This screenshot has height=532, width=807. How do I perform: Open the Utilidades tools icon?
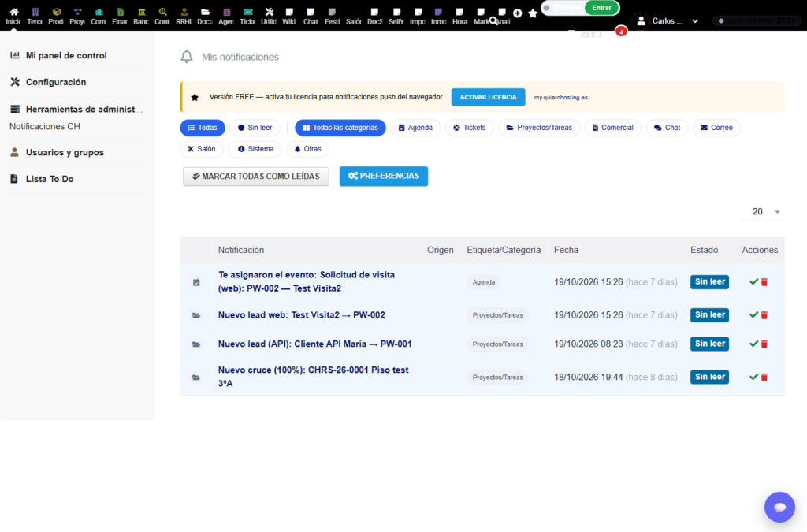269,12
